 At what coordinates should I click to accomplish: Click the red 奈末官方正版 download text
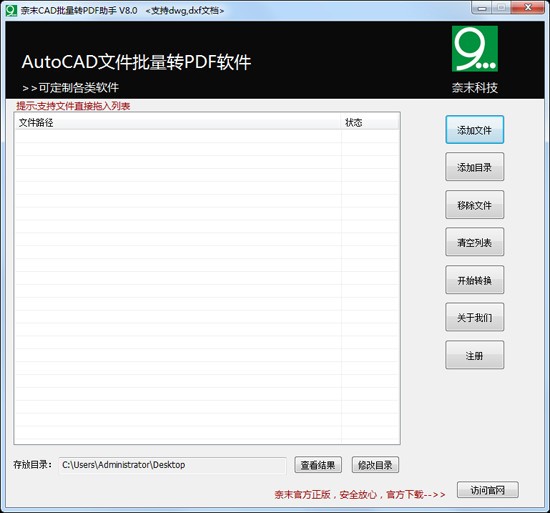point(360,494)
